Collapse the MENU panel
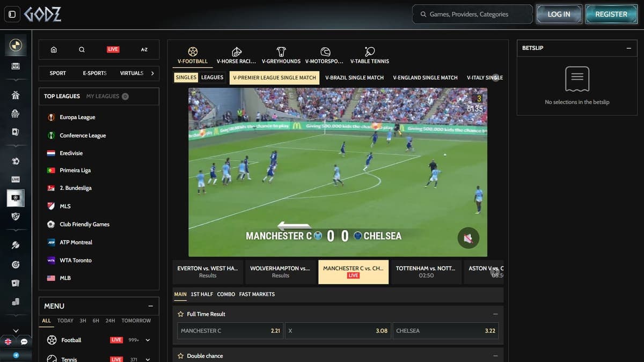This screenshot has width=644, height=362. pos(150,306)
